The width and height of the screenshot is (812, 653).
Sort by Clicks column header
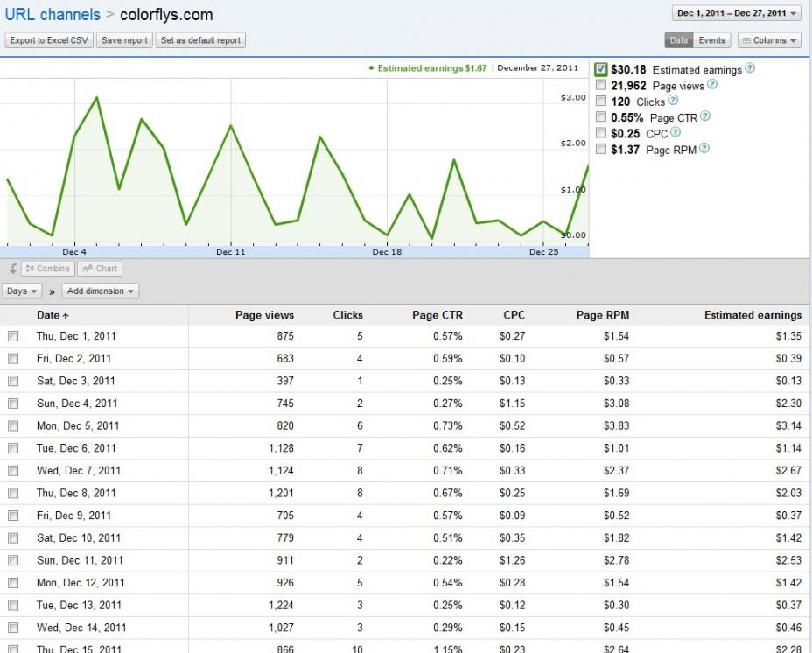[348, 315]
